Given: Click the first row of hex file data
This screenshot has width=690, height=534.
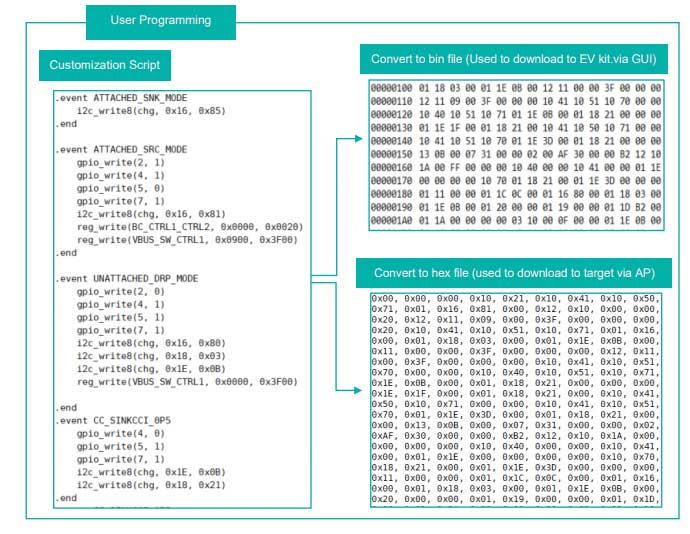Looking at the screenshot, I should 516,298.
